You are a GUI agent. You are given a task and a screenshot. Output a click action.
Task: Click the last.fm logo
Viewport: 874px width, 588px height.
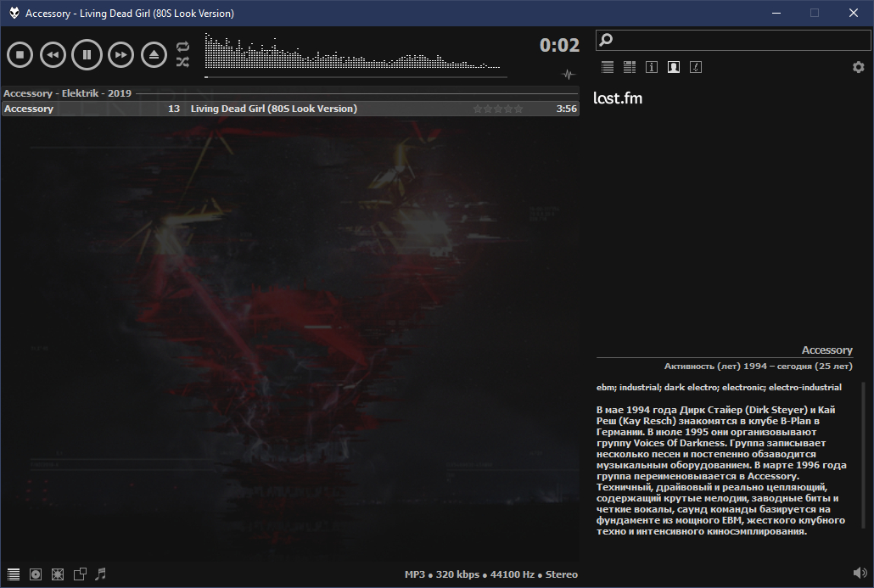[618, 98]
